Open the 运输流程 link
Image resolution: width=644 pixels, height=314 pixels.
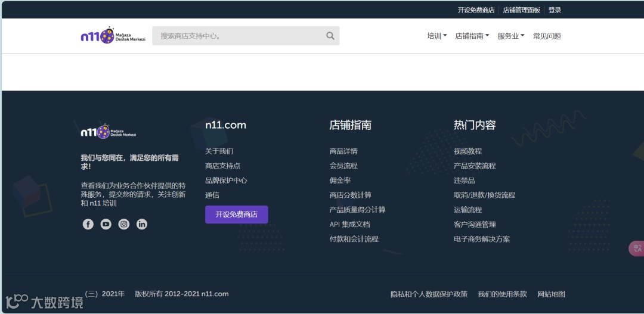point(468,210)
